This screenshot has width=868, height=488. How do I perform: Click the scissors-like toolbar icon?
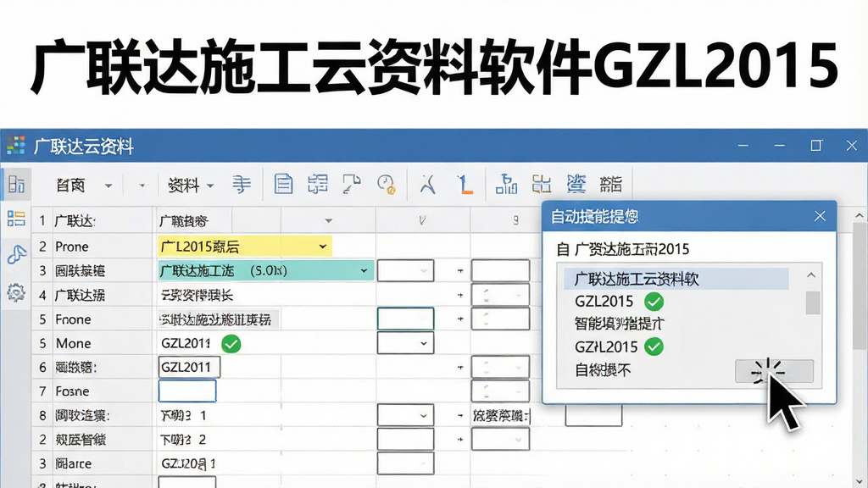coord(427,184)
